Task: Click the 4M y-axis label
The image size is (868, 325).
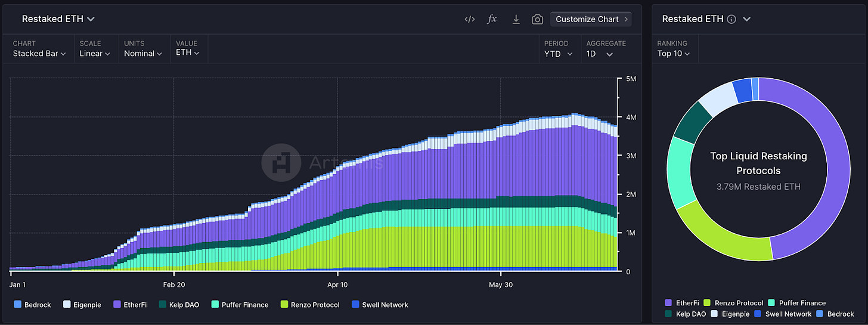Action: 631,117
